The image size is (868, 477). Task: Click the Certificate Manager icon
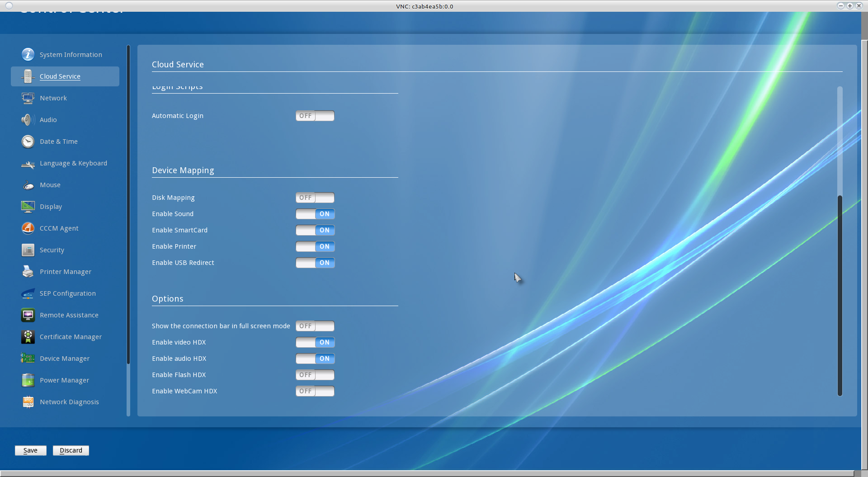28,337
